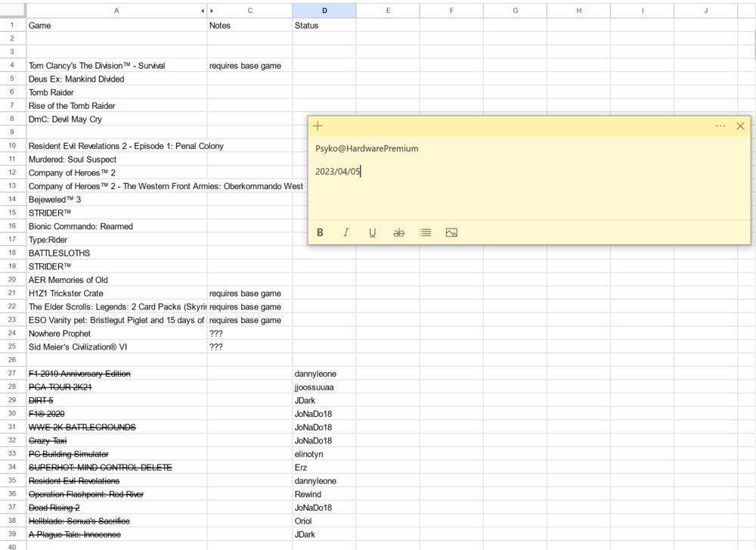Toggle bullet list in sticky note
Image resolution: width=756 pixels, height=550 pixels.
(425, 232)
